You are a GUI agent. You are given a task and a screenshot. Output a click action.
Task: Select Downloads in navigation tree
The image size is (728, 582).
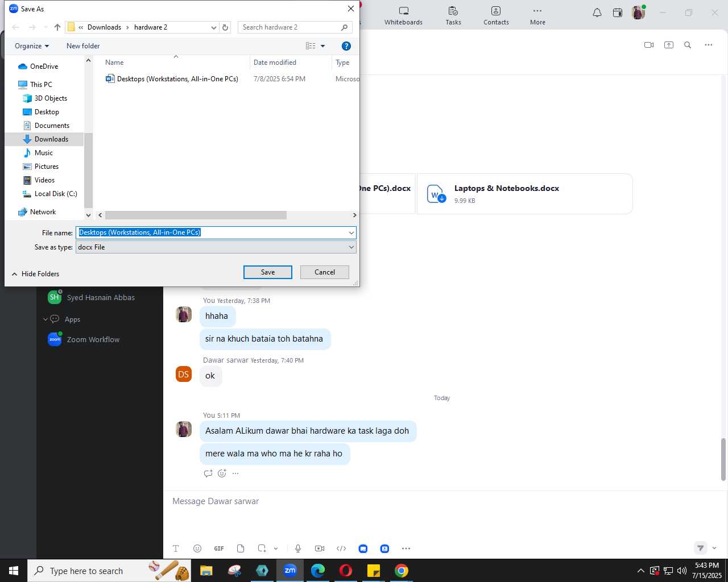click(51, 139)
